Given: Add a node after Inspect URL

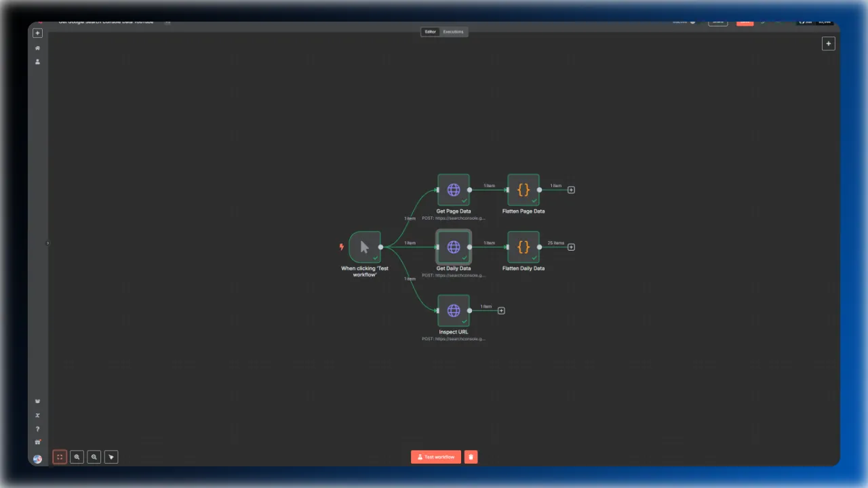Looking at the screenshot, I should click(501, 310).
